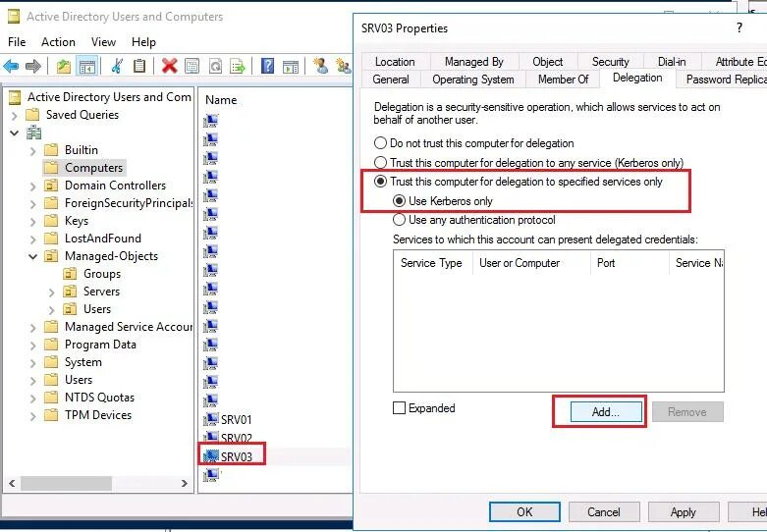Toggle the Show/Hide Console Tree icon
The height and width of the screenshot is (532, 767).
87,67
